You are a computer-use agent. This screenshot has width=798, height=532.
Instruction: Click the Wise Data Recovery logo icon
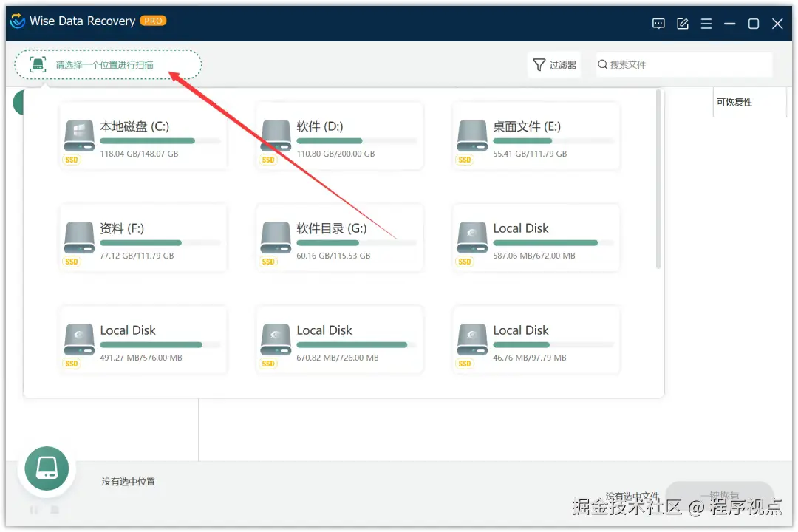18,21
